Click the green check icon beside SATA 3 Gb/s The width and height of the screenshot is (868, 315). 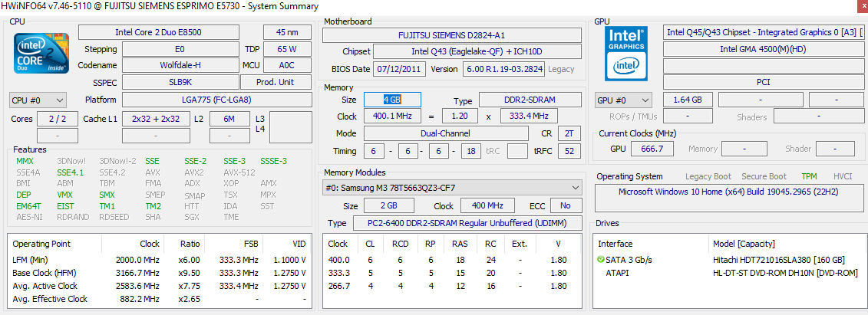[601, 259]
